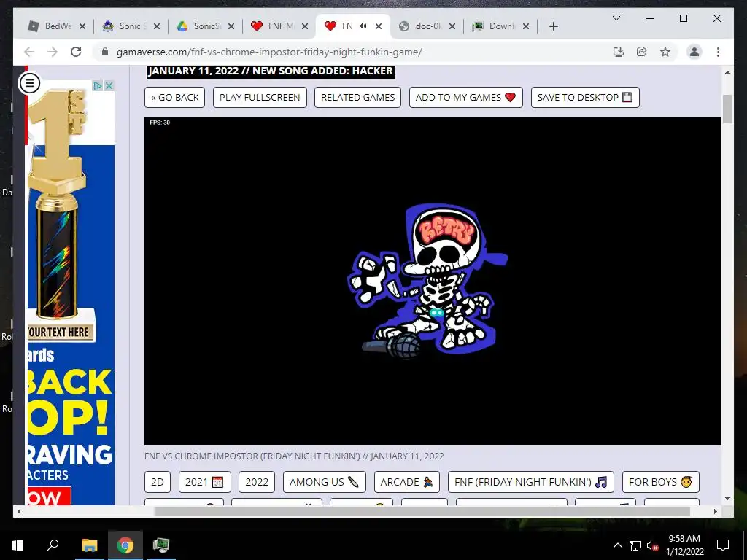Viewport: 747px width, 560px height.
Task: Open taskbar search magnifier
Action: click(53, 545)
